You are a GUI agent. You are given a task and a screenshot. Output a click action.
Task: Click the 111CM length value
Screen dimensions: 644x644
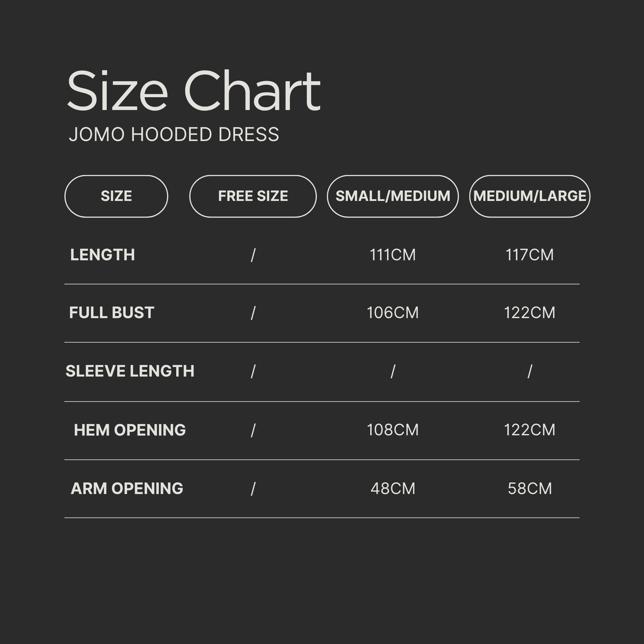pyautogui.click(x=393, y=255)
